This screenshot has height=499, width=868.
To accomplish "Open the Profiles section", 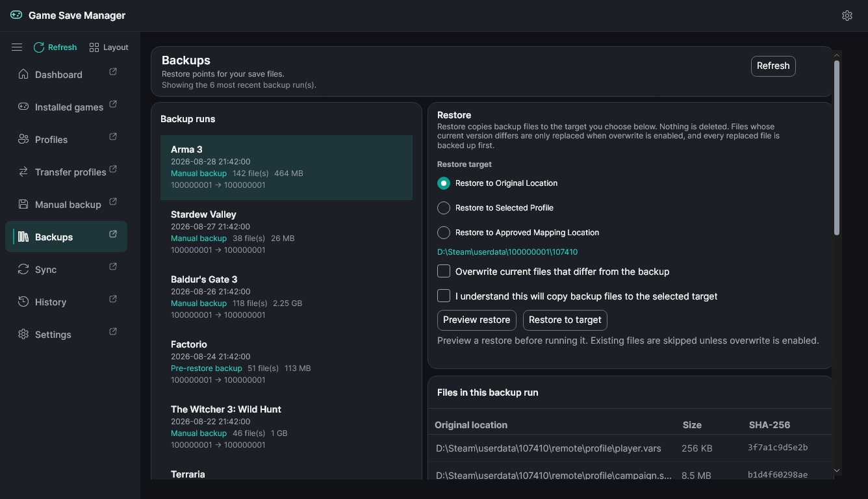I will [66, 139].
